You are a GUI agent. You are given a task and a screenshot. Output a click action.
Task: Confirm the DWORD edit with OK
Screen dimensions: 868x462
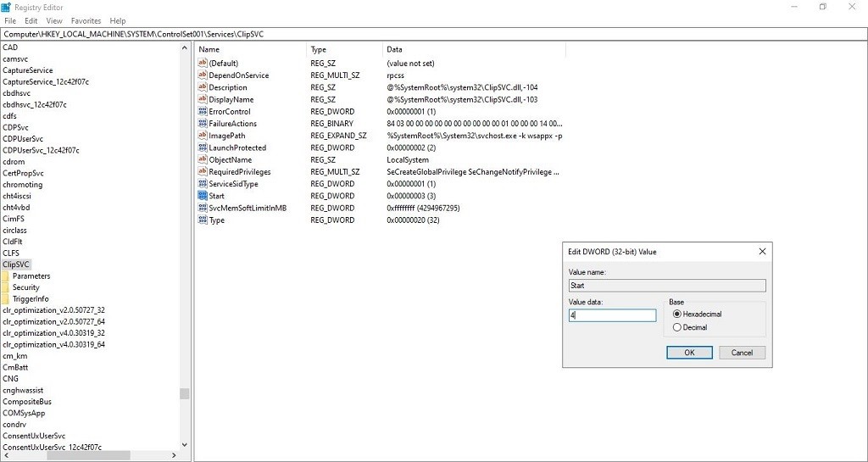(689, 353)
